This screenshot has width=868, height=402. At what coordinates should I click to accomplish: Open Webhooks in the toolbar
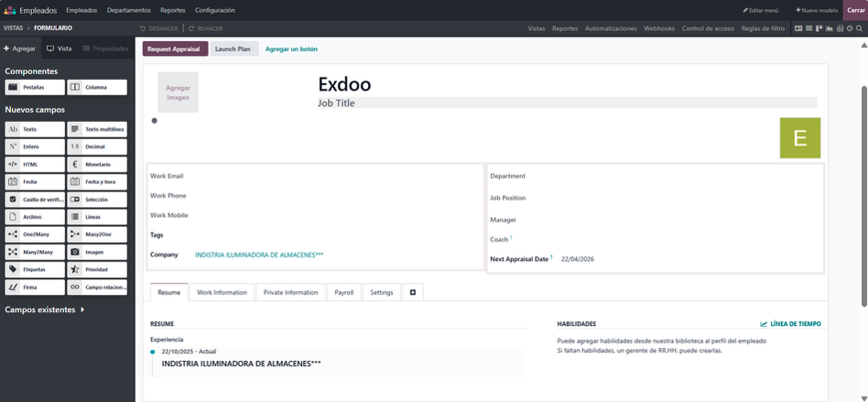[659, 28]
